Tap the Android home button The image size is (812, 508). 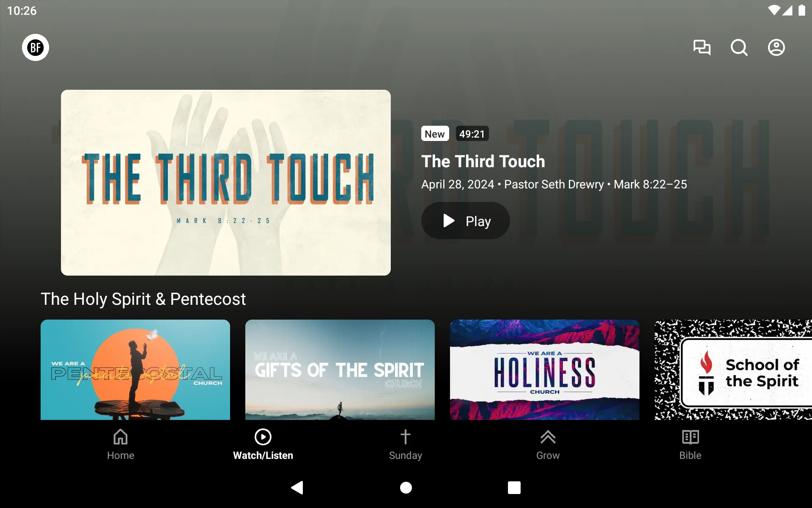coord(406,486)
